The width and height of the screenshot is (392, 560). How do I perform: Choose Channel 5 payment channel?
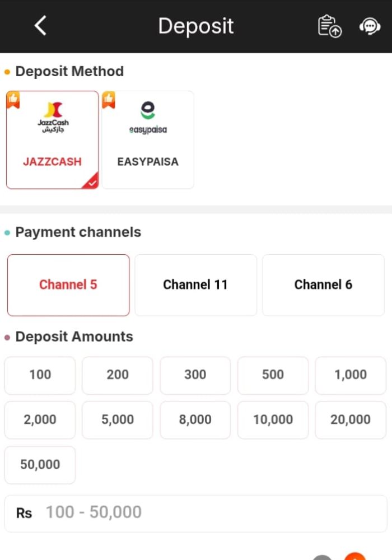pyautogui.click(x=68, y=285)
